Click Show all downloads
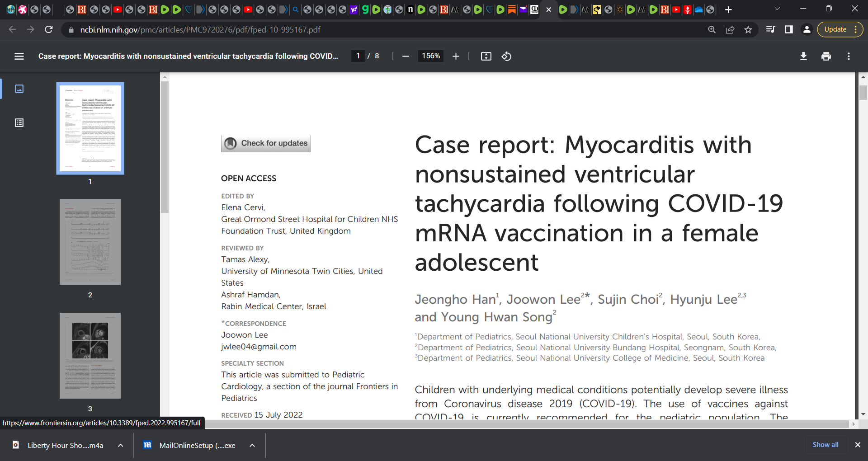Viewport: 868px width, 461px height. pyautogui.click(x=826, y=445)
